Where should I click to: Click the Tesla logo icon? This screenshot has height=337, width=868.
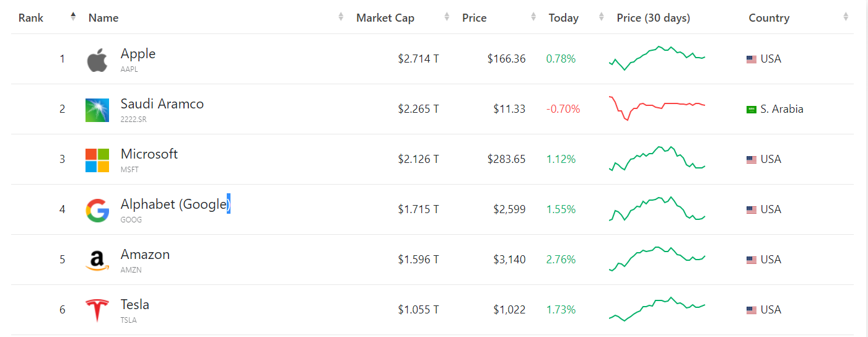97,310
